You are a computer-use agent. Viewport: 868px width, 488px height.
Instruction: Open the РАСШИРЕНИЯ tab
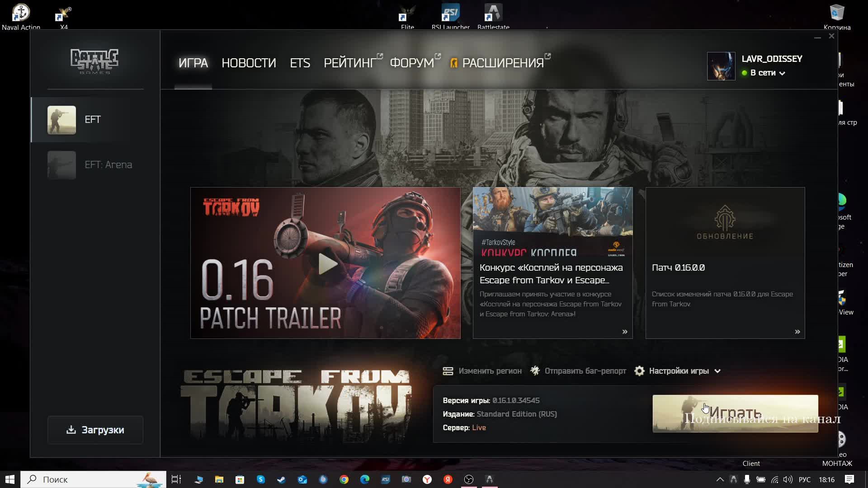[500, 63]
